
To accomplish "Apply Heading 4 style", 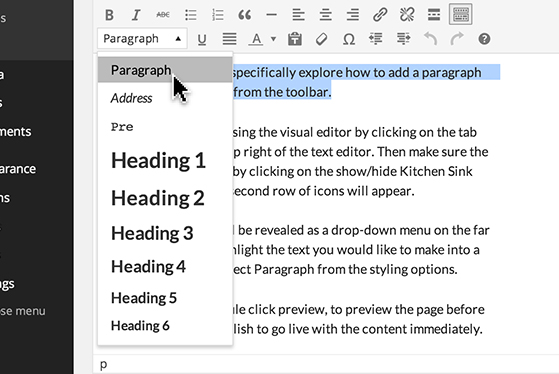I will [x=165, y=267].
